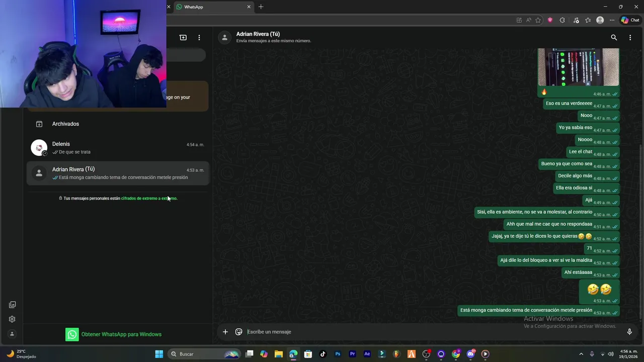The height and width of the screenshot is (362, 644).
Task: Open the Delenis chat
Action: [x=118, y=148]
